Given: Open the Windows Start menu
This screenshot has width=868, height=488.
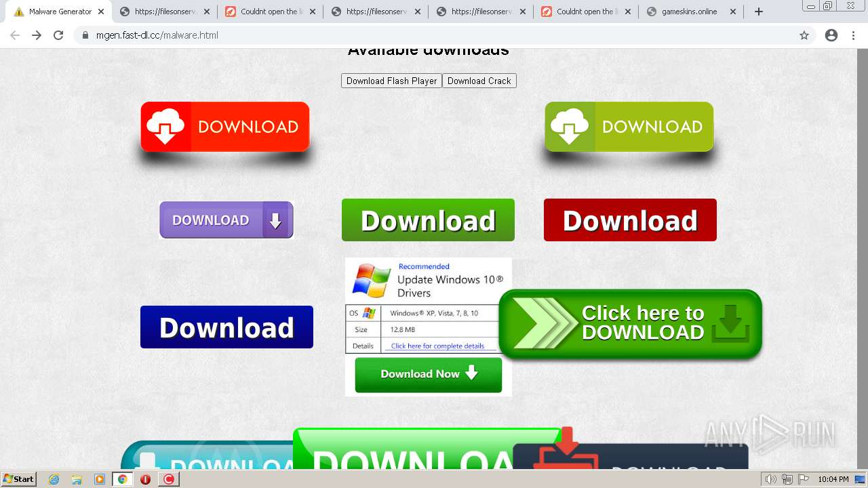Looking at the screenshot, I should 18,479.
